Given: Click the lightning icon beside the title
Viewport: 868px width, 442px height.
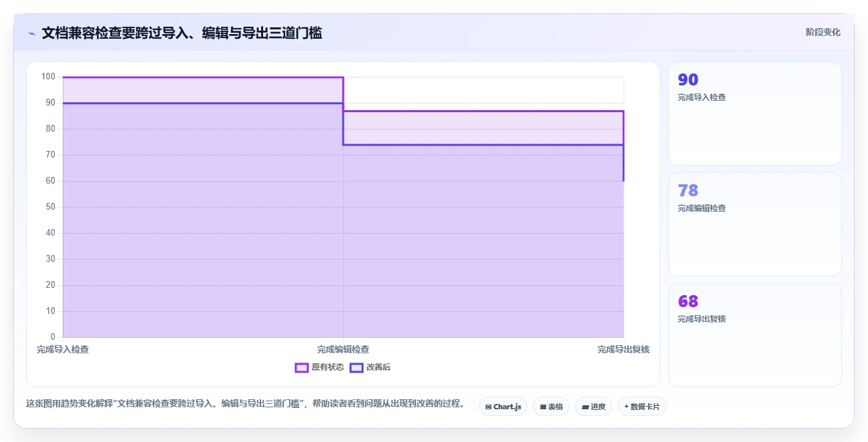Looking at the screenshot, I should (31, 33).
